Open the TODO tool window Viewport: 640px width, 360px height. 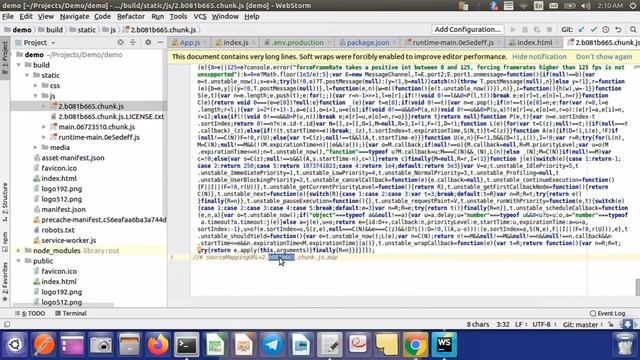30,313
